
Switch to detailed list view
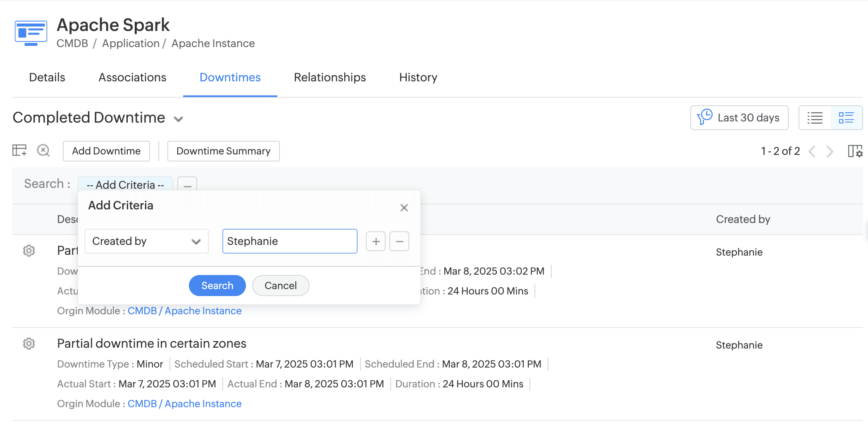pyautogui.click(x=846, y=118)
